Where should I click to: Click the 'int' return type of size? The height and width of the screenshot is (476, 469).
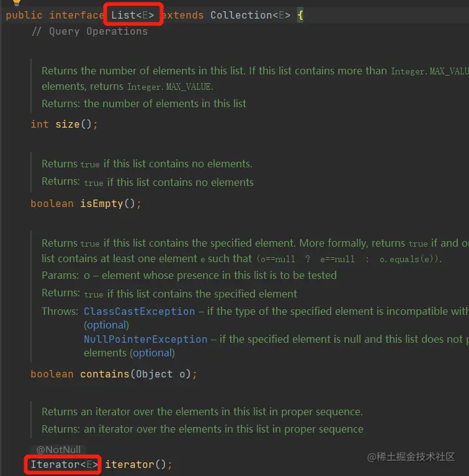[x=40, y=124]
